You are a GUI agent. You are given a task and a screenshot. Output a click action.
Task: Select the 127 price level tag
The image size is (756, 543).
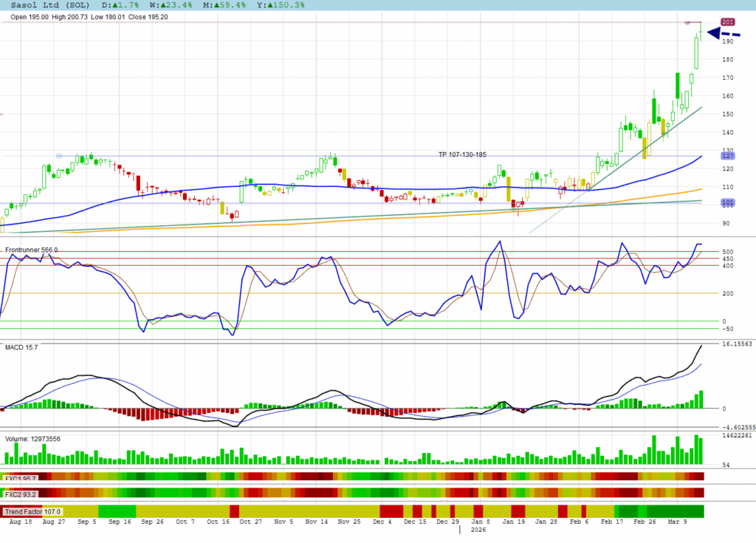click(726, 156)
